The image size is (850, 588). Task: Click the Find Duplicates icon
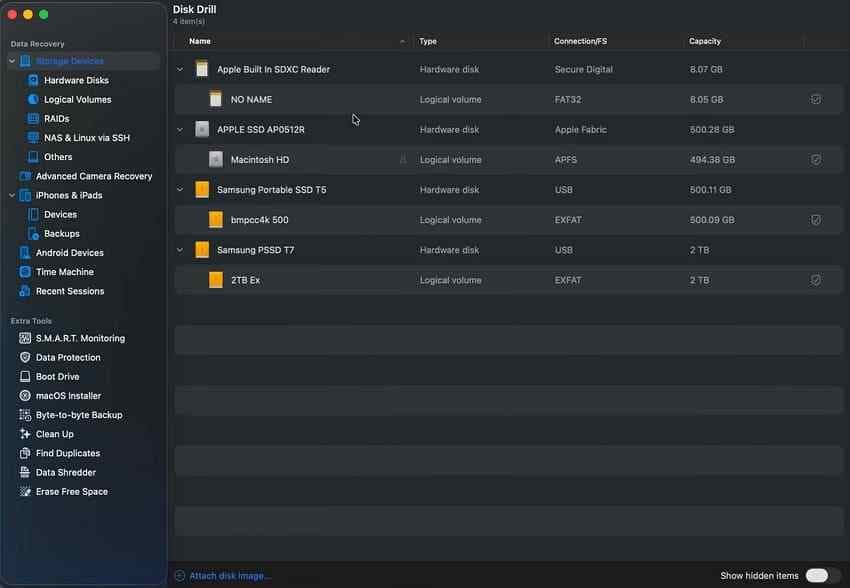tap(25, 453)
